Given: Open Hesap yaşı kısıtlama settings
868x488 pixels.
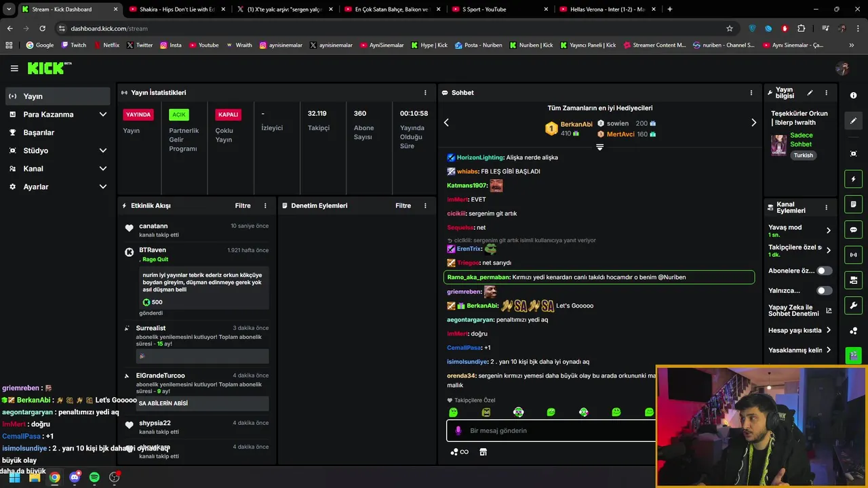Looking at the screenshot, I should [800, 331].
